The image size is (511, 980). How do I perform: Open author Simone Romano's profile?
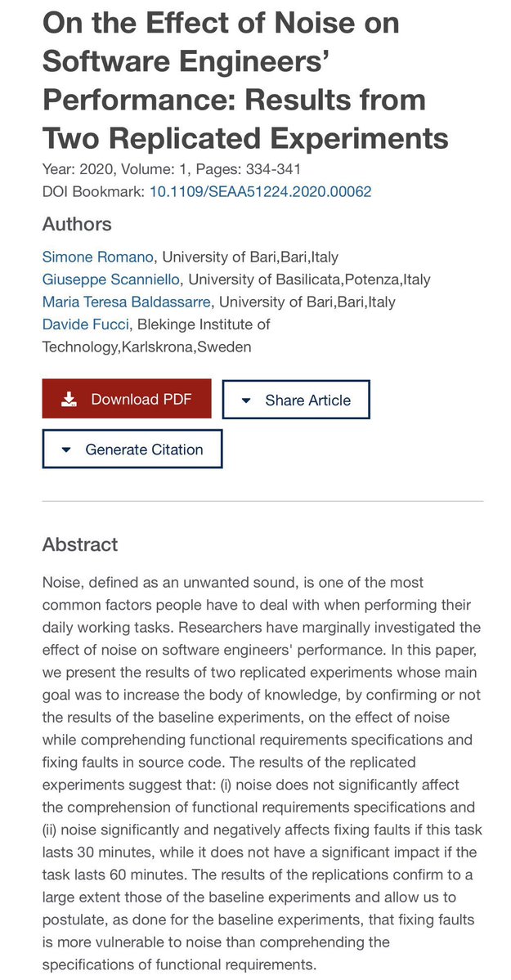pyautogui.click(x=98, y=257)
